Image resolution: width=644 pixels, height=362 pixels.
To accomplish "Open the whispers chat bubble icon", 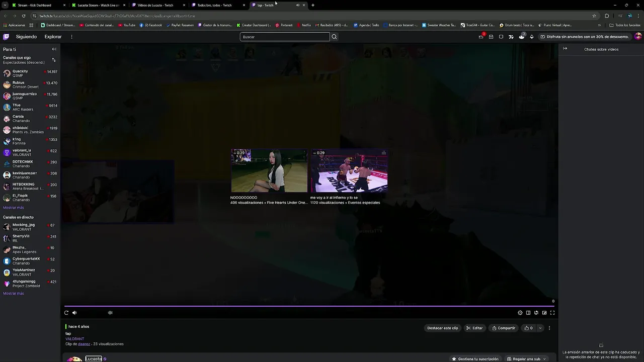I will pyautogui.click(x=501, y=37).
